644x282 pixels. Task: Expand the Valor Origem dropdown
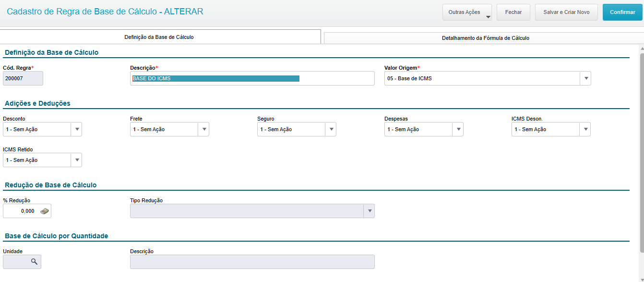585,78
